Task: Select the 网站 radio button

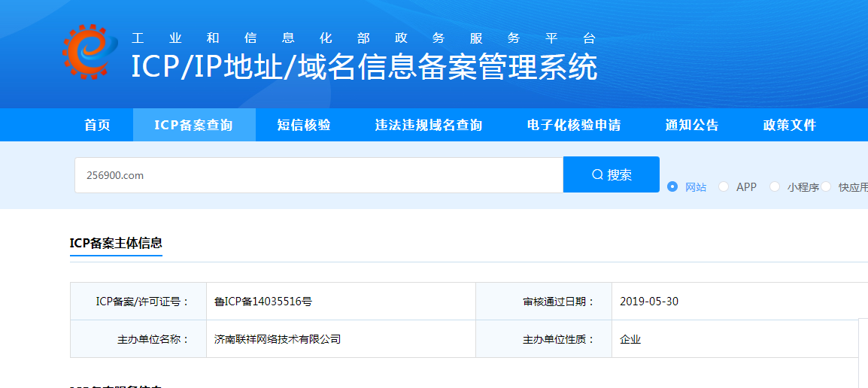Action: [672, 186]
